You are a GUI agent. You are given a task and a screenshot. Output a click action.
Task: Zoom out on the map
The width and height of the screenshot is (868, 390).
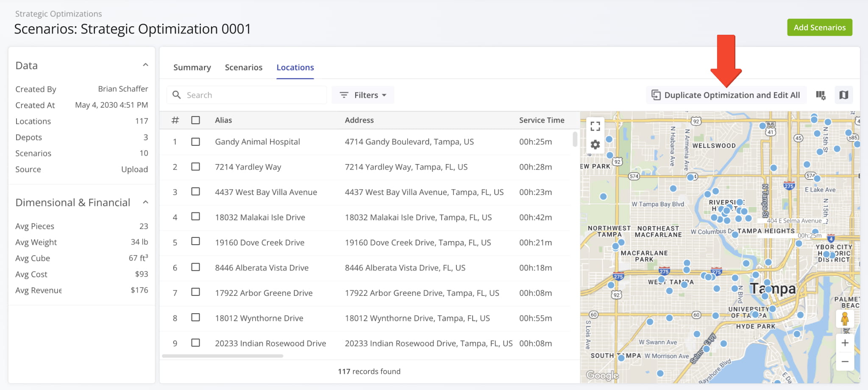(844, 362)
